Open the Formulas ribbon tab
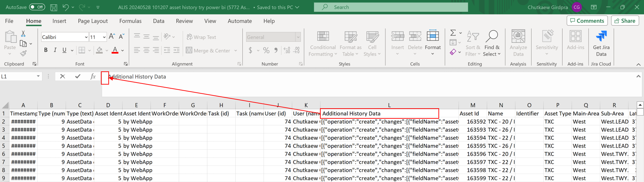 point(130,21)
